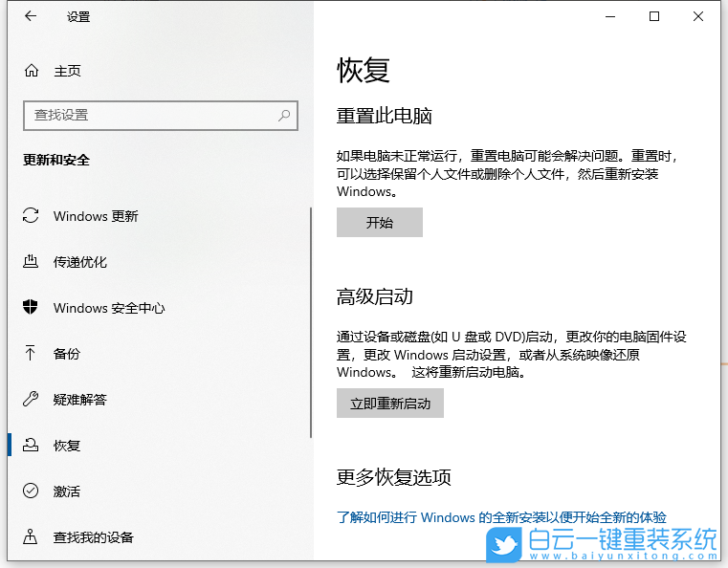This screenshot has height=568, width=728.
Task: Select 恢复 label in sidebar
Action: pos(67,446)
